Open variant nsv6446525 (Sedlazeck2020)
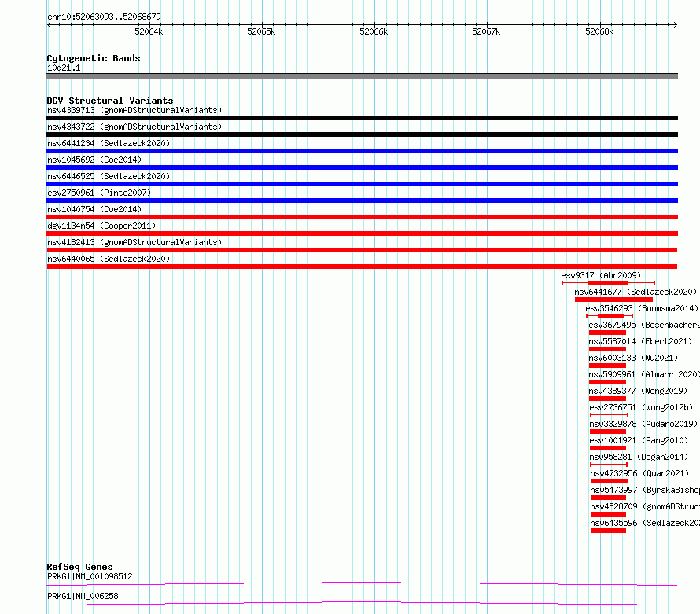This screenshot has width=700, height=614. [109, 176]
